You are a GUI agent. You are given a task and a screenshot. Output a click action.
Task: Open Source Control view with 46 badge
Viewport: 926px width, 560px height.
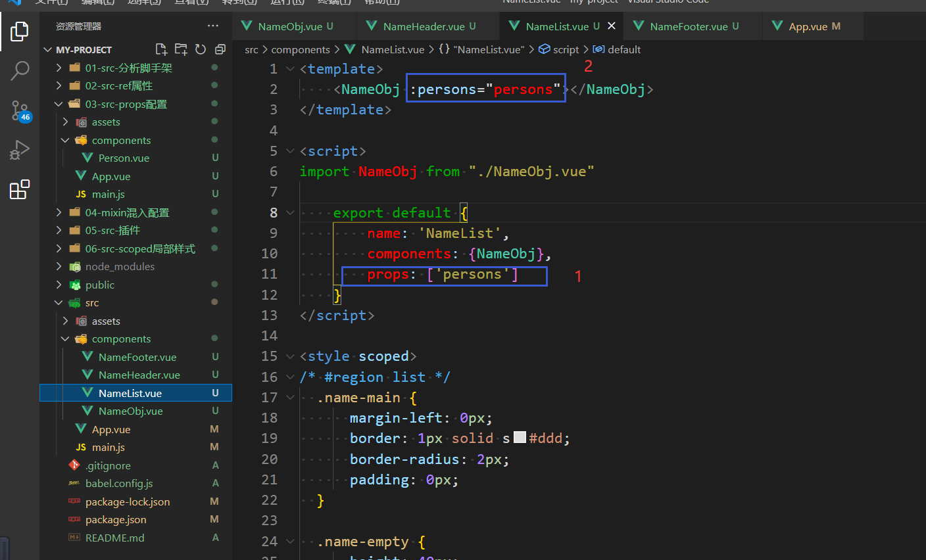pos(20,110)
